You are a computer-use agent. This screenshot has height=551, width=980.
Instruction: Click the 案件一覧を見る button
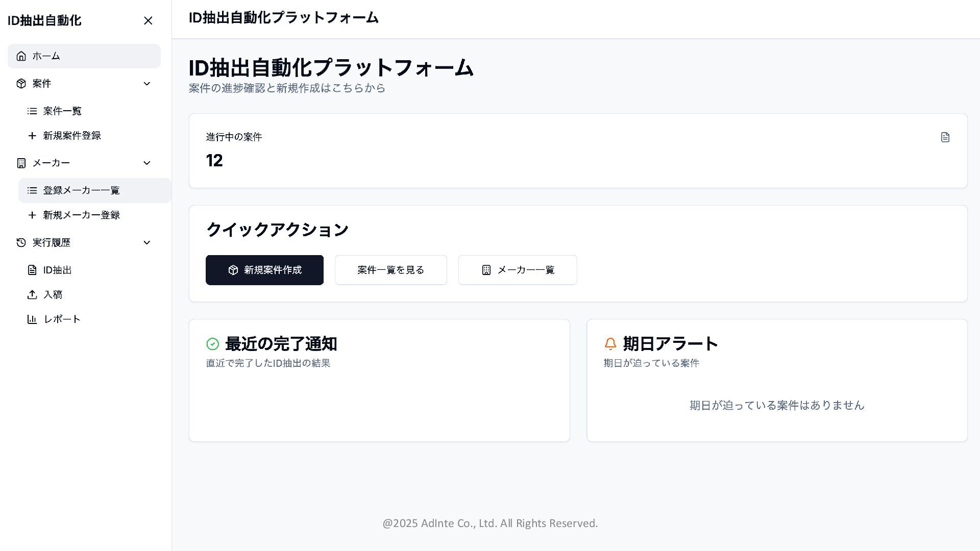(390, 270)
